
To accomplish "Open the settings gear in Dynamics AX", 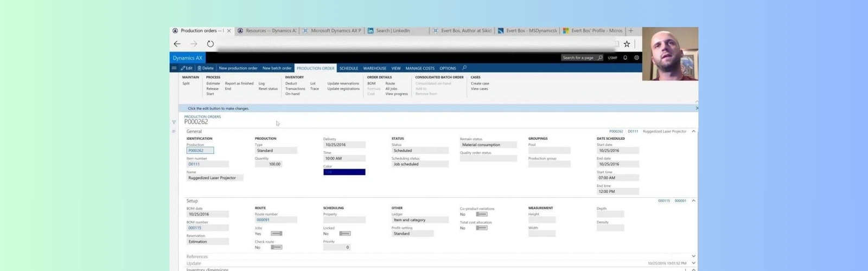I will coord(636,57).
